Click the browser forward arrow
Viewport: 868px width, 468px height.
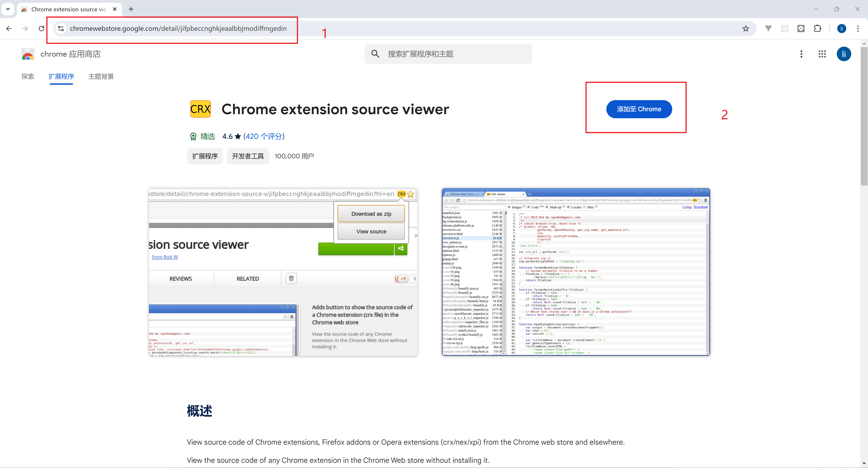[25, 29]
